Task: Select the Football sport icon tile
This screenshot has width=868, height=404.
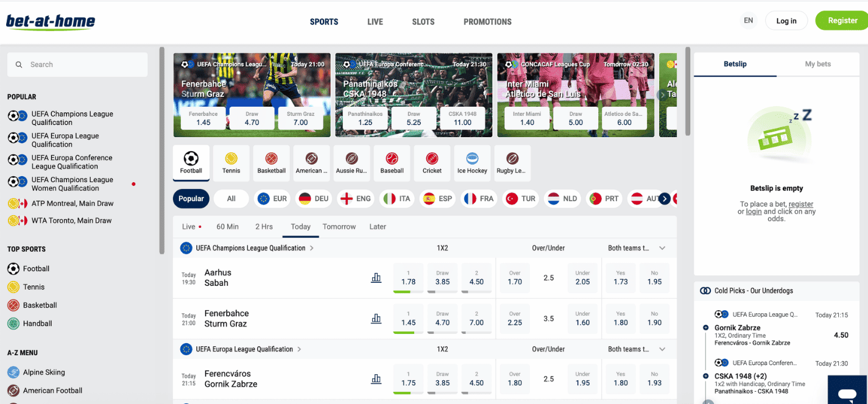Action: (x=191, y=163)
